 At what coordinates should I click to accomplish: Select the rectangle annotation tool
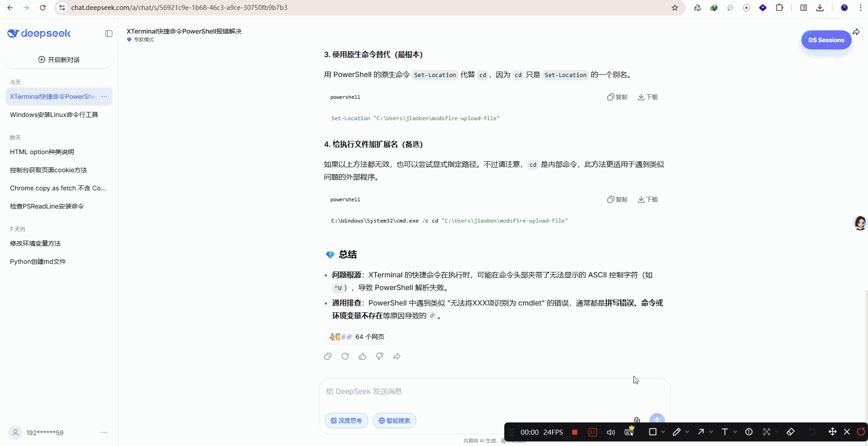[x=653, y=432]
